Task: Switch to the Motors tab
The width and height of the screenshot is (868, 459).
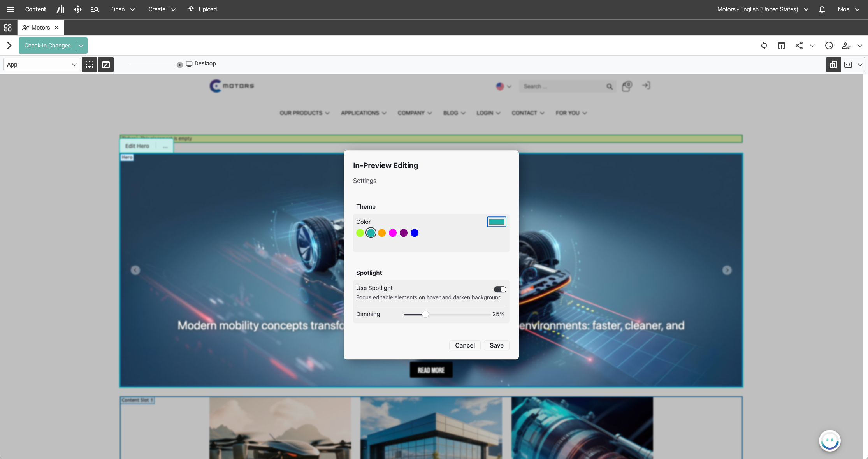Action: click(40, 28)
